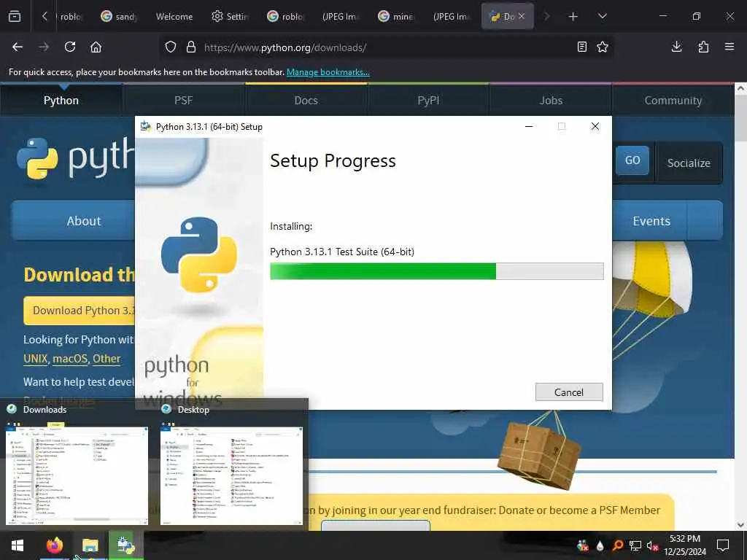Image resolution: width=747 pixels, height=560 pixels.
Task: Select the Python top navigation tab
Action: point(61,101)
